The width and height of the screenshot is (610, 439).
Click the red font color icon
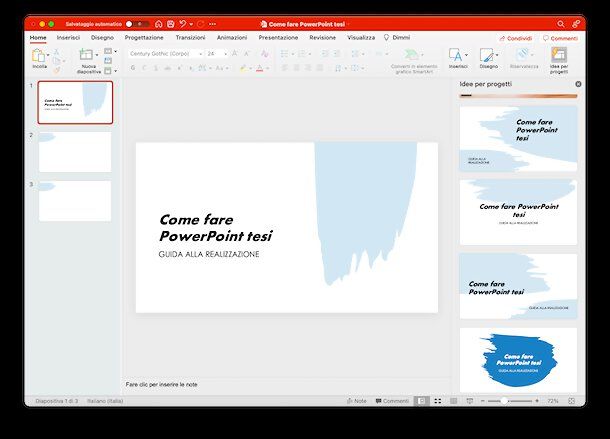point(260,68)
